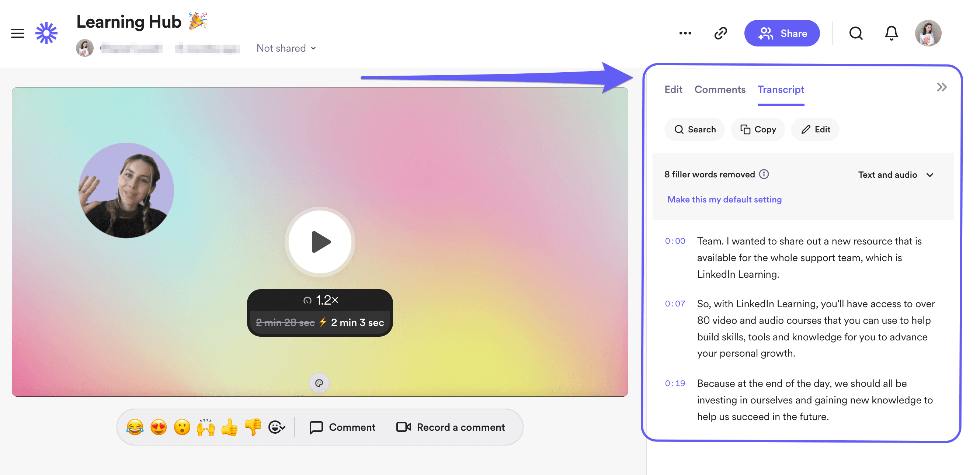Click the Share button
This screenshot has width=980, height=475.
[x=782, y=32]
